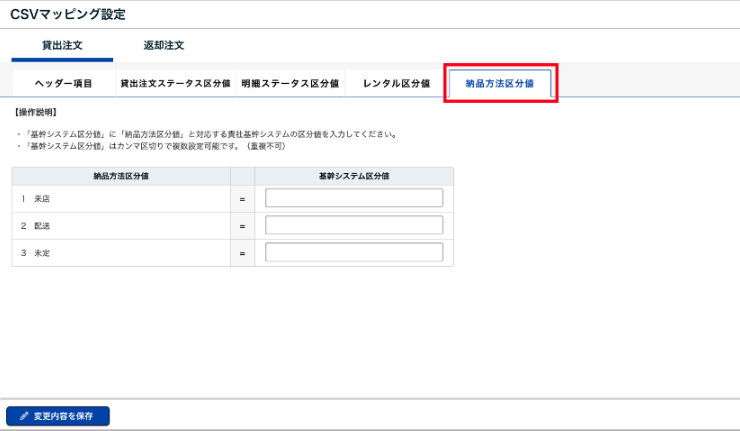Select the 来店 row label
This screenshot has height=431, width=740.
42,199
